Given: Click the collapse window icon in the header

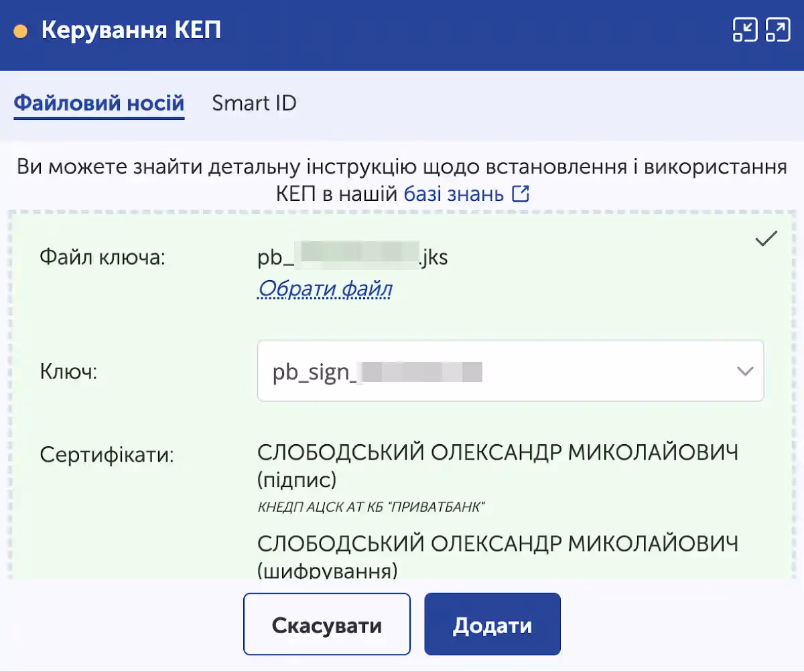Looking at the screenshot, I should 744,30.
